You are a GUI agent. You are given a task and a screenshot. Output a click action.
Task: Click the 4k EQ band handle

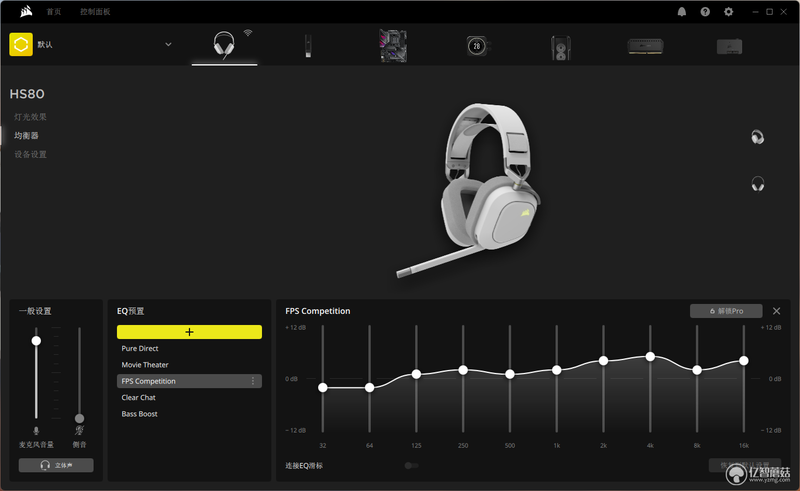[x=650, y=357]
